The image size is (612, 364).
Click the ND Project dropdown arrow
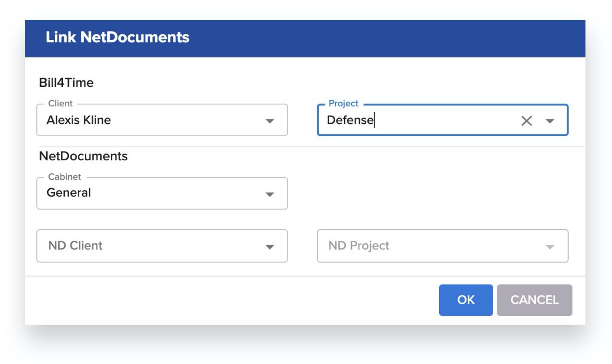[550, 247]
